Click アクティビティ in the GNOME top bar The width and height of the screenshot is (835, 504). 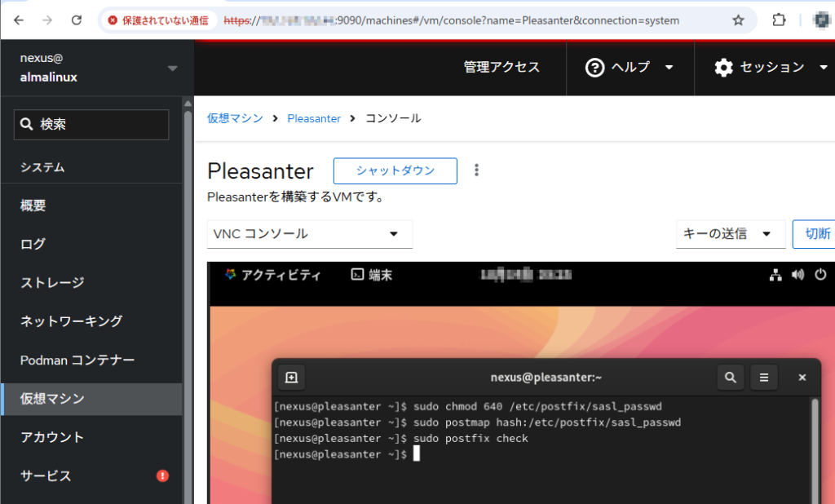(x=272, y=275)
